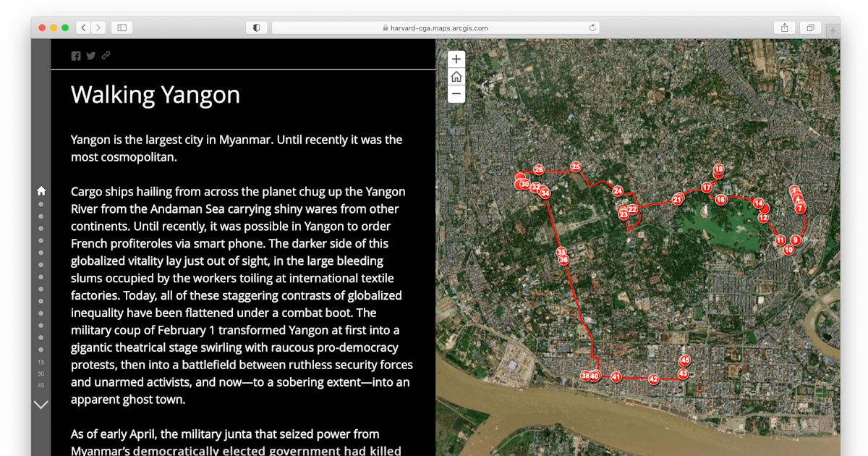Screen dimensions: 868x456
Task: Open Safari share menu
Action: (784, 28)
